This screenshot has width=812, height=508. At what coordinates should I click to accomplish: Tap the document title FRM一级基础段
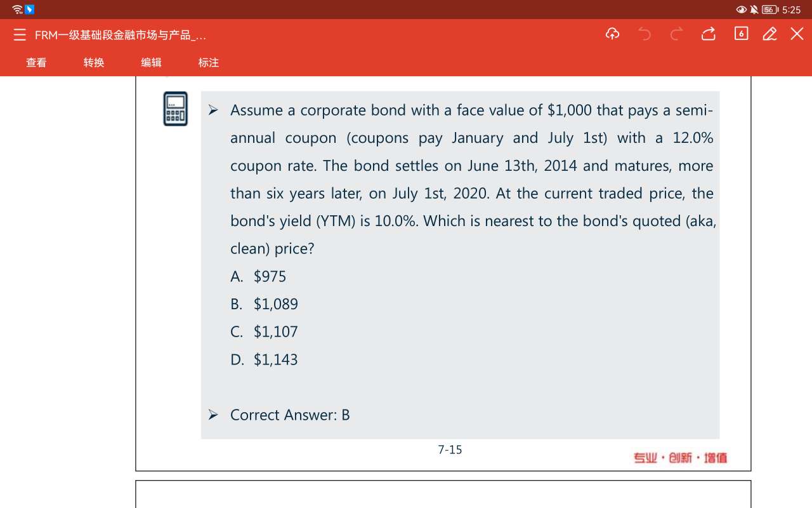point(121,35)
